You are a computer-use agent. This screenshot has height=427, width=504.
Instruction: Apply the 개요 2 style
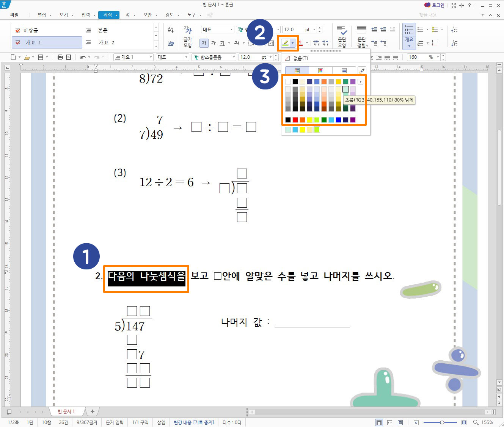tap(118, 42)
